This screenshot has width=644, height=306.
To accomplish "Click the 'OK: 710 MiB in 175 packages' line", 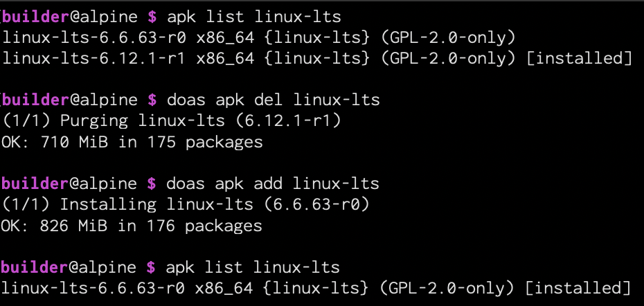I will point(132,142).
